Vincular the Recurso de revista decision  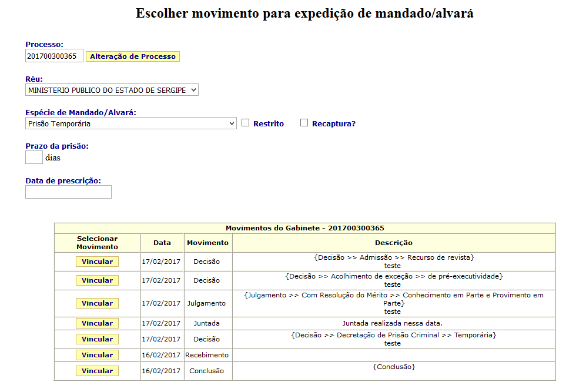pyautogui.click(x=97, y=262)
